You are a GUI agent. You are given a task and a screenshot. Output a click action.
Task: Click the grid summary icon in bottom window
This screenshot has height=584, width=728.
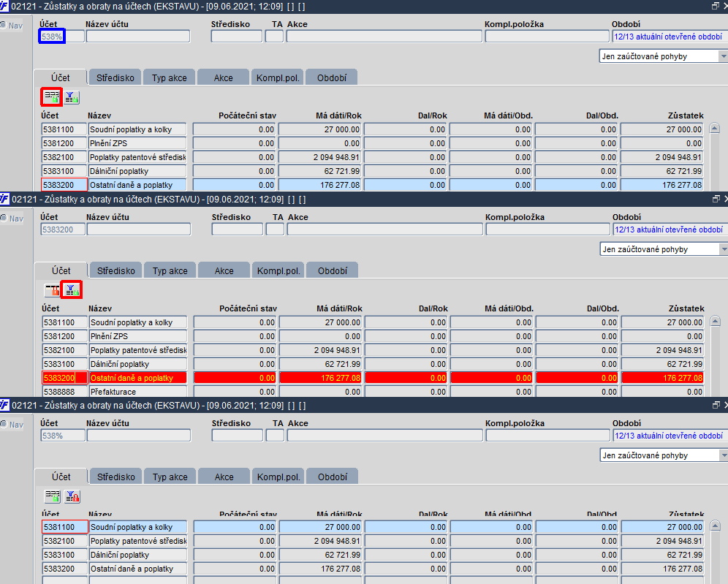point(53,496)
